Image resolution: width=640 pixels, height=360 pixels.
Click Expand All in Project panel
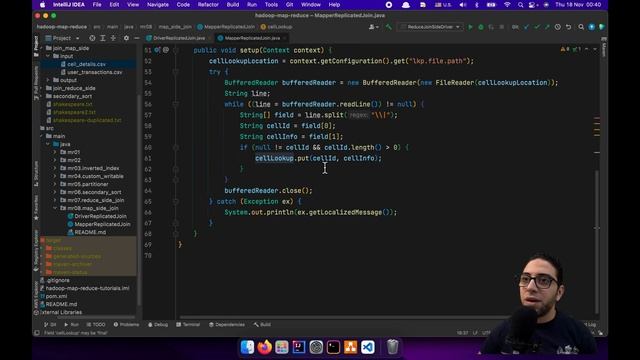click(x=102, y=38)
